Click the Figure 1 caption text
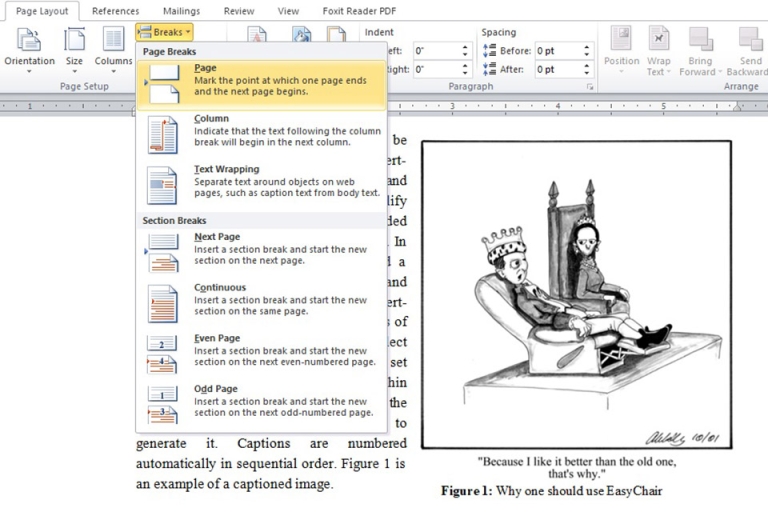768x512 pixels. pyautogui.click(x=552, y=491)
